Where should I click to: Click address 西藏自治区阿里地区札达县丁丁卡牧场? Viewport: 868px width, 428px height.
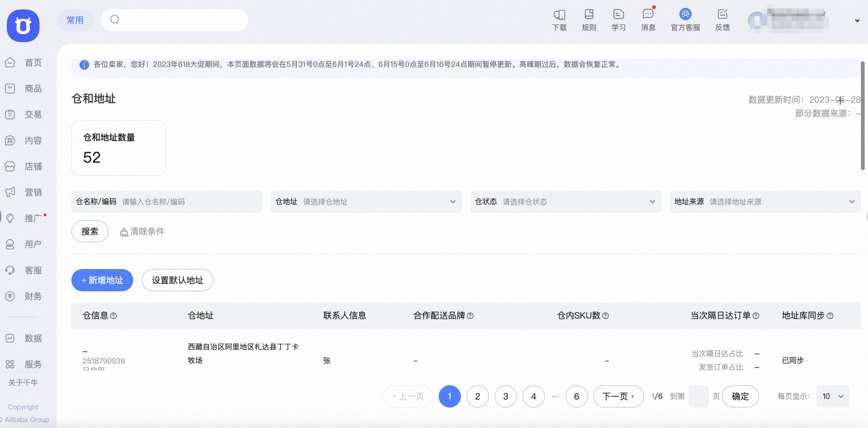coord(243,354)
